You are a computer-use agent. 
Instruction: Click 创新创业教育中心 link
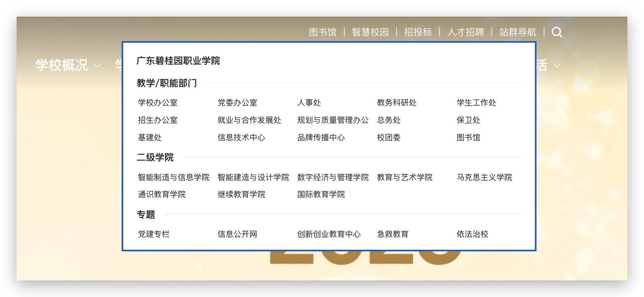[329, 234]
